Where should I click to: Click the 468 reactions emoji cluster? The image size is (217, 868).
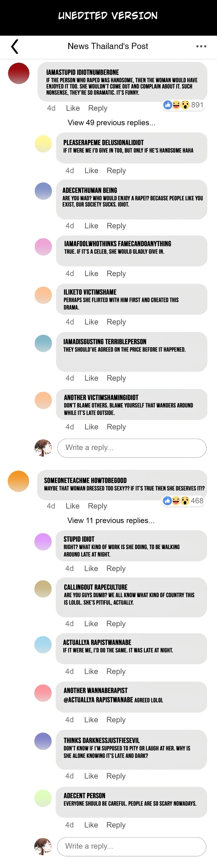183,501
